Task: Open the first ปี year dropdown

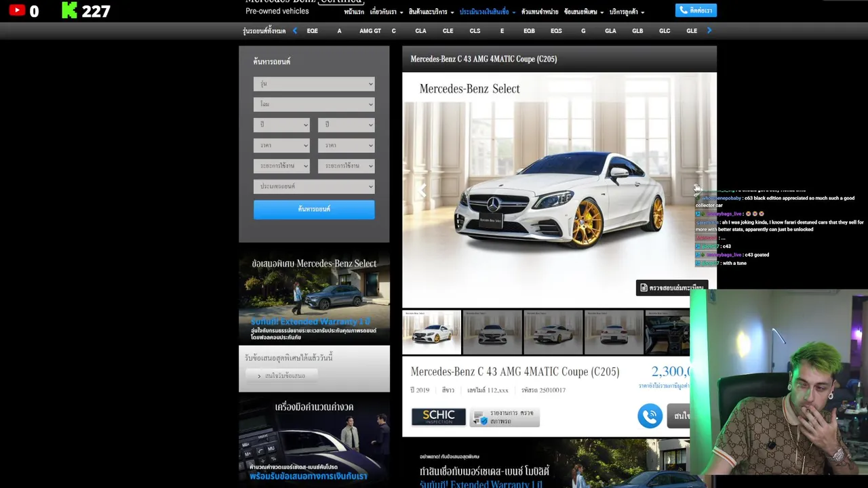Action: (281, 125)
